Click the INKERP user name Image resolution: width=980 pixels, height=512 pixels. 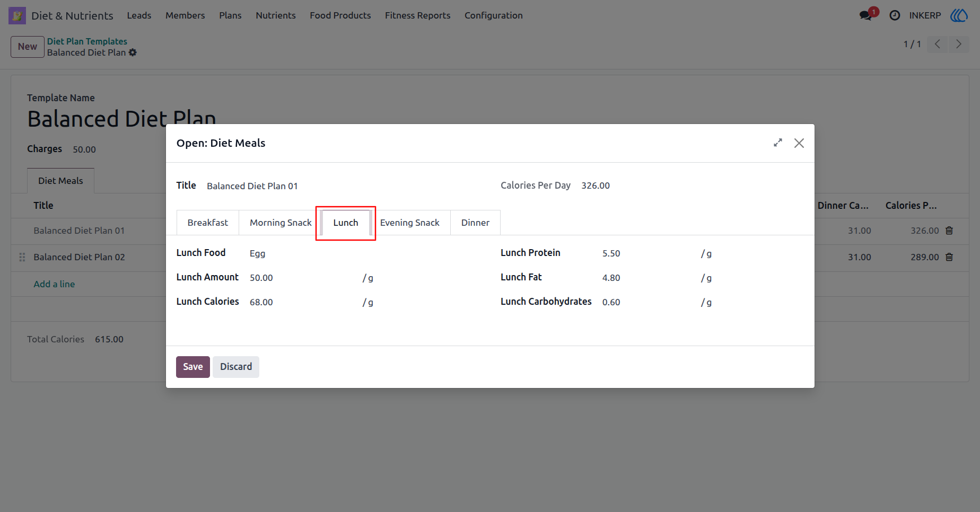(925, 15)
